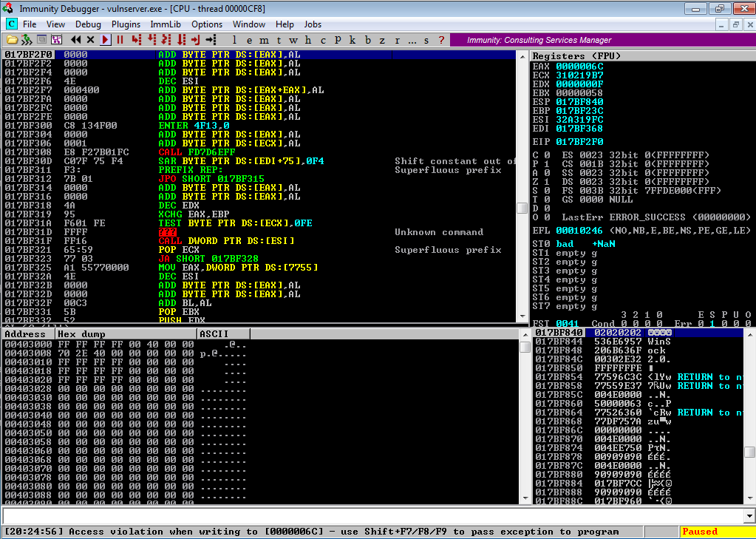Select the ENTER 4F13,0 instruction row
Viewport: 756px width, 539px height.
(x=259, y=126)
